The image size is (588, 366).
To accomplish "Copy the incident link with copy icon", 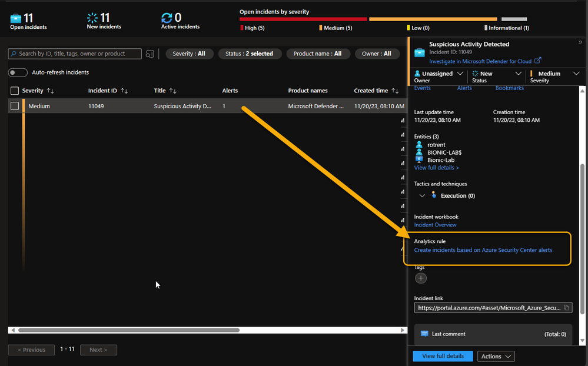I will tap(567, 308).
